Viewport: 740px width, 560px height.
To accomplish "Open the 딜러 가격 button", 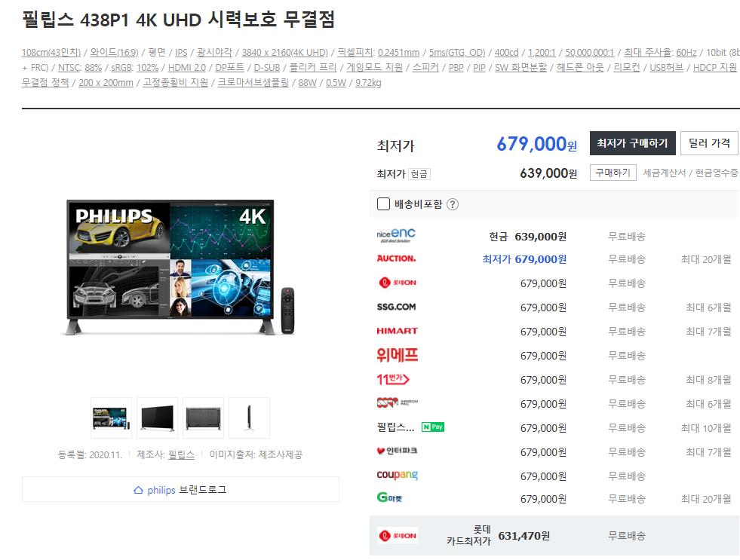I will pos(709,143).
